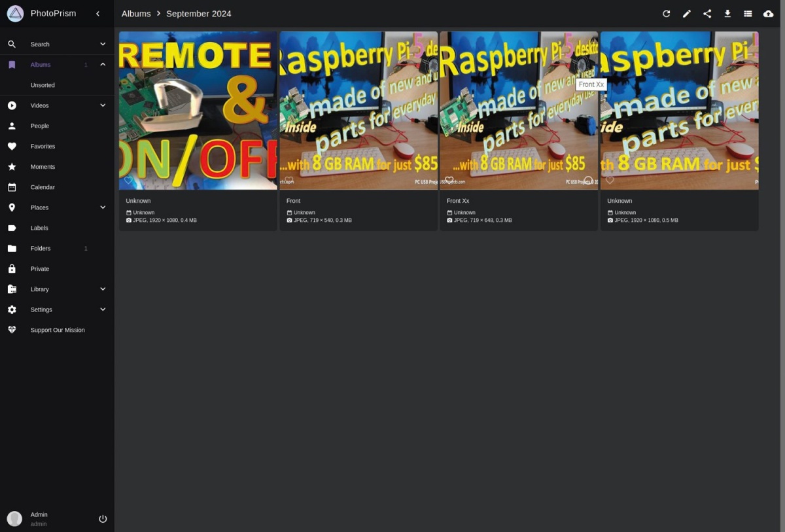Click "JPEG, 1920 × 1080, 0.4 MB" details

[x=165, y=221]
